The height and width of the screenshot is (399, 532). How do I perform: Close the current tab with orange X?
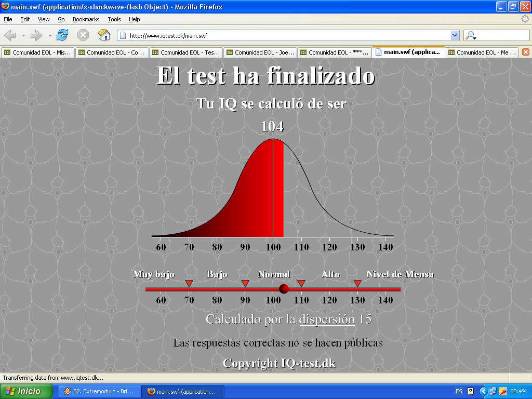pos(525,52)
